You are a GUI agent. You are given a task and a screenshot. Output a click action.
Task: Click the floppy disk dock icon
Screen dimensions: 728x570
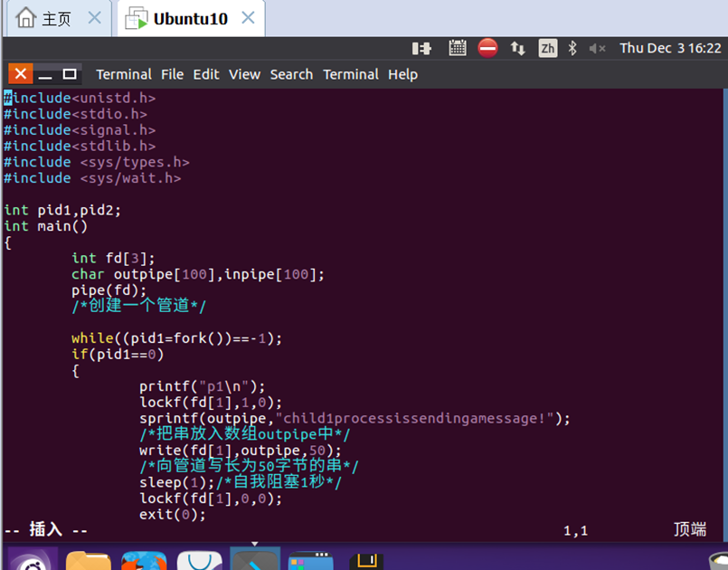366,561
